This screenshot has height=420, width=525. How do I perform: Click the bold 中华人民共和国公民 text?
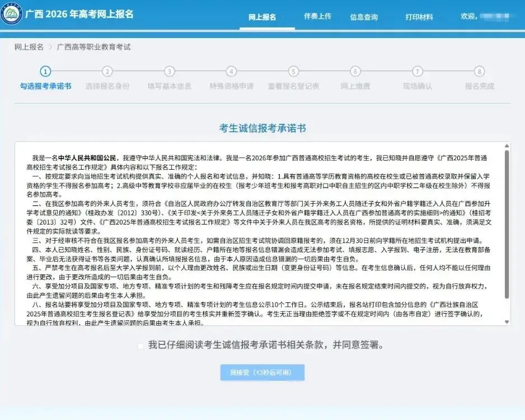coord(87,158)
